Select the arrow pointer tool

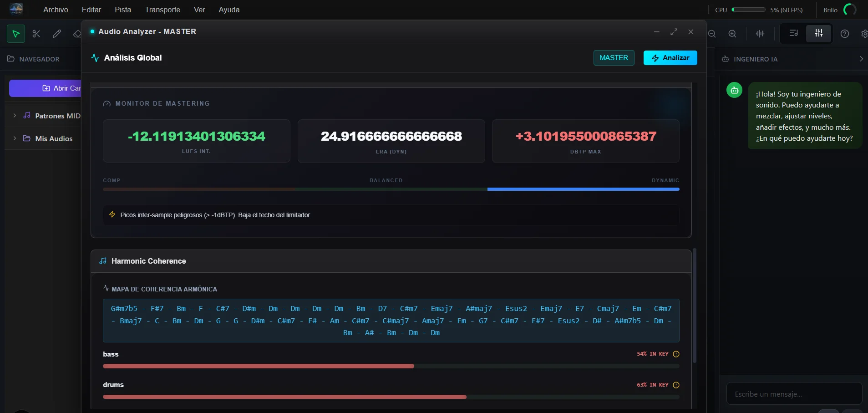click(x=16, y=34)
